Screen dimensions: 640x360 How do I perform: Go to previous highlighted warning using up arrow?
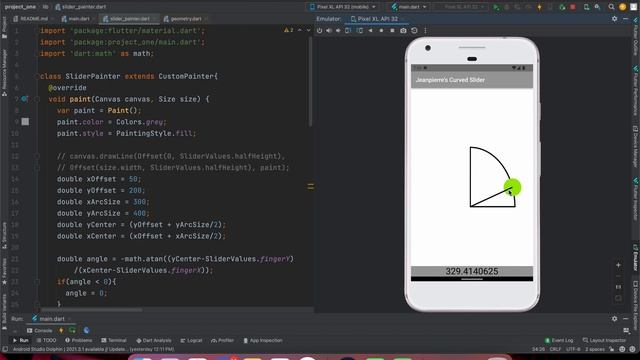[300, 31]
